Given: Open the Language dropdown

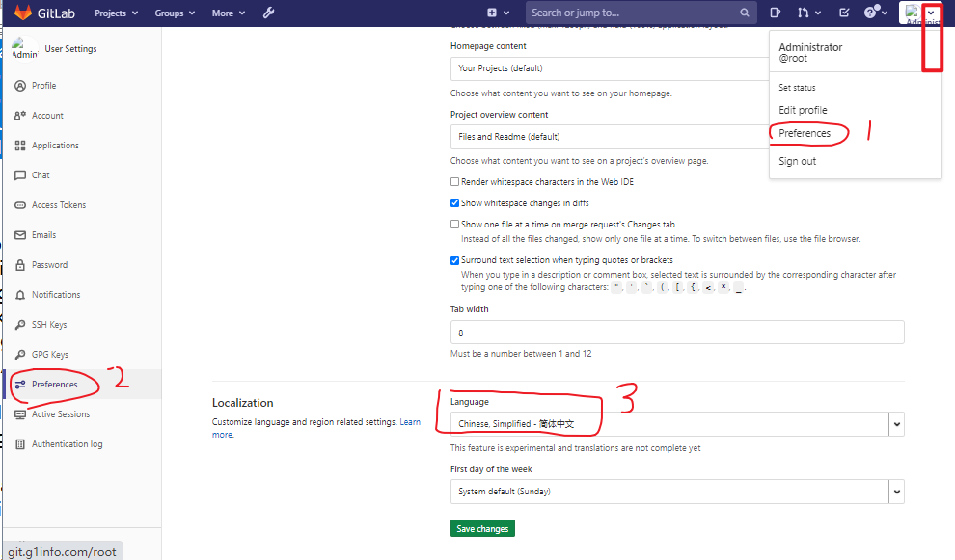Looking at the screenshot, I should [x=675, y=423].
